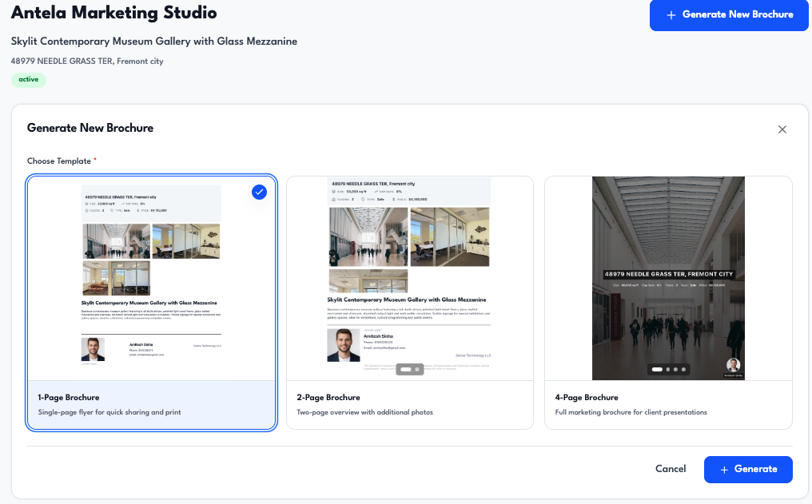Screen dimensions: 812x504
Task: Click the 48979 NEEDLE GRASS TER address
Action: pyautogui.click(x=86, y=60)
